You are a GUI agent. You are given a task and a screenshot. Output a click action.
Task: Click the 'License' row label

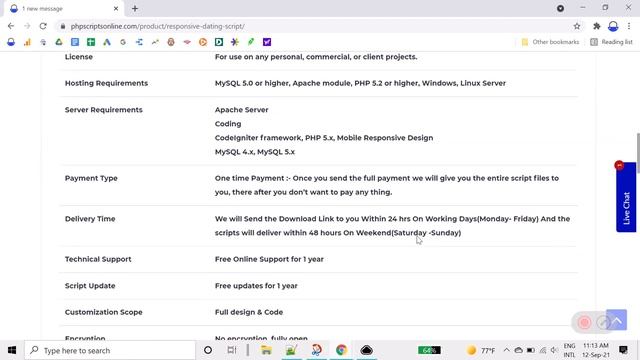pos(78,57)
